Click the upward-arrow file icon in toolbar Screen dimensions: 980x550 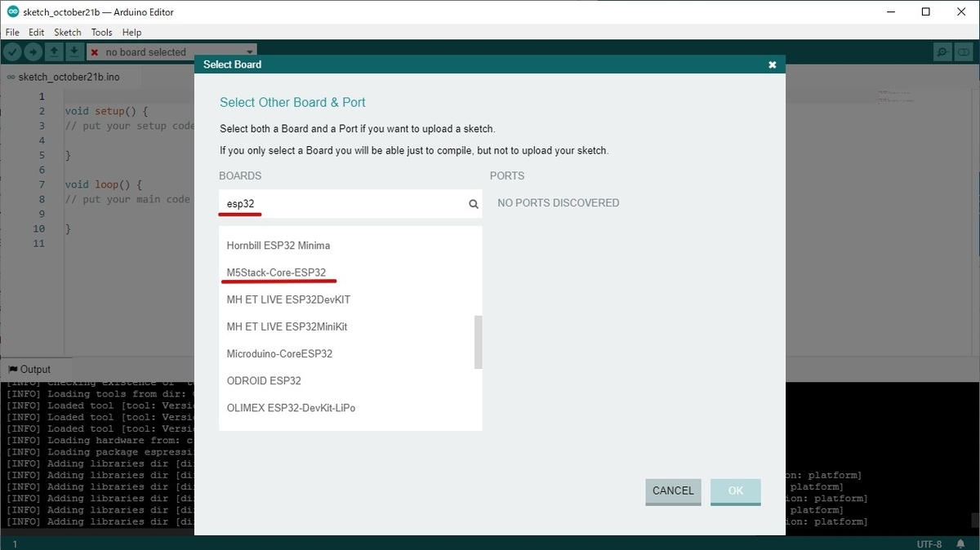coord(53,51)
